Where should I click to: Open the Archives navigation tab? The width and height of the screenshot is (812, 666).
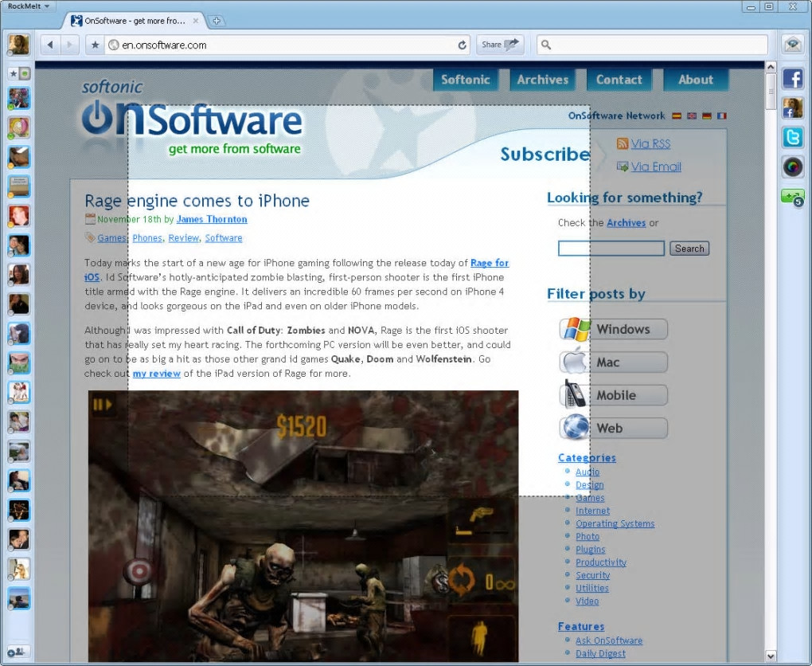coord(542,80)
